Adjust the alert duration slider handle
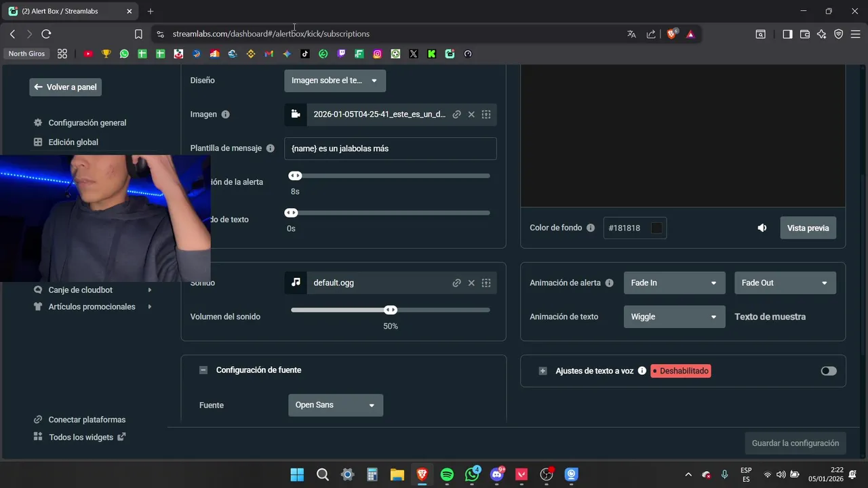 (x=295, y=176)
